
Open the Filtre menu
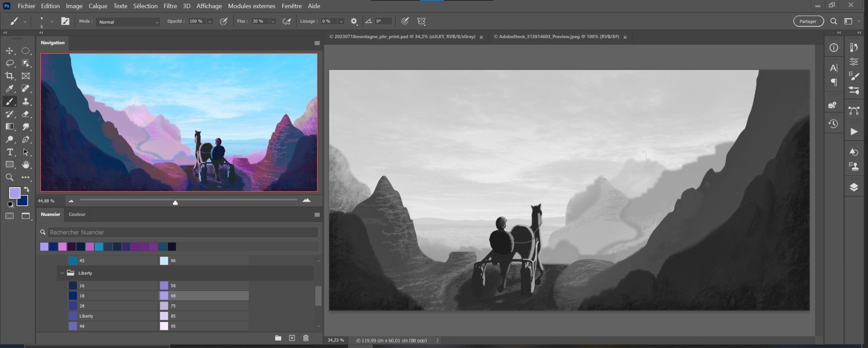pos(170,6)
